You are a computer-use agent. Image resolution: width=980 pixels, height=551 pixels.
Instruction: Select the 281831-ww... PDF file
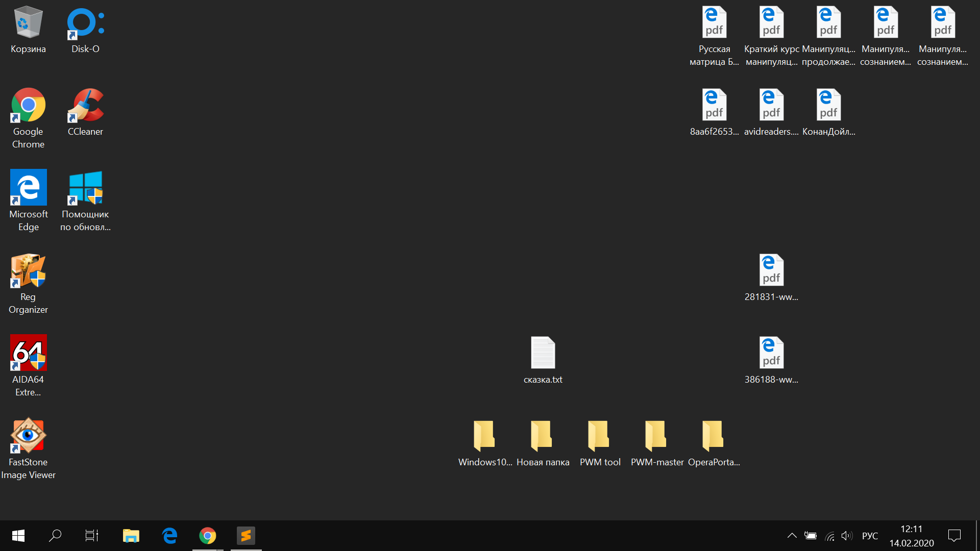(771, 278)
